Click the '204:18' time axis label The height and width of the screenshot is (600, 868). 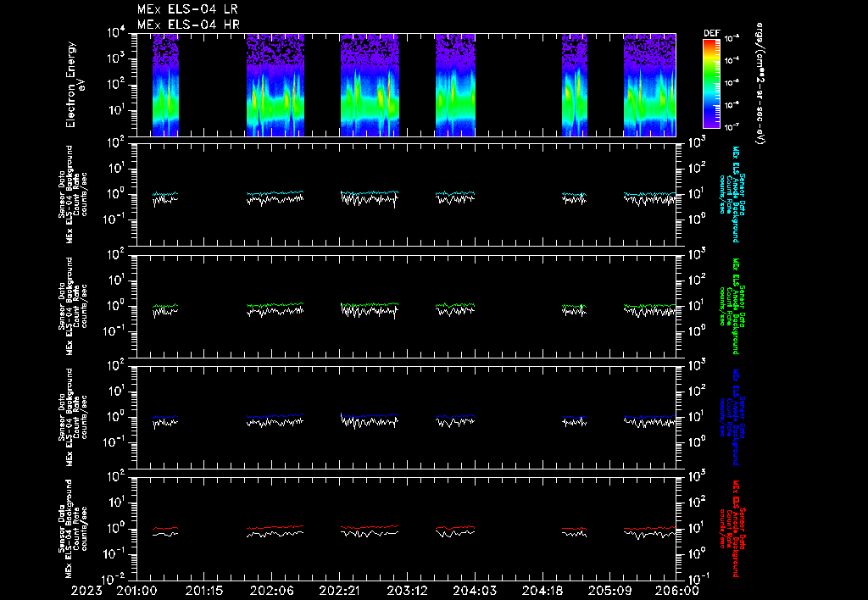(x=542, y=592)
